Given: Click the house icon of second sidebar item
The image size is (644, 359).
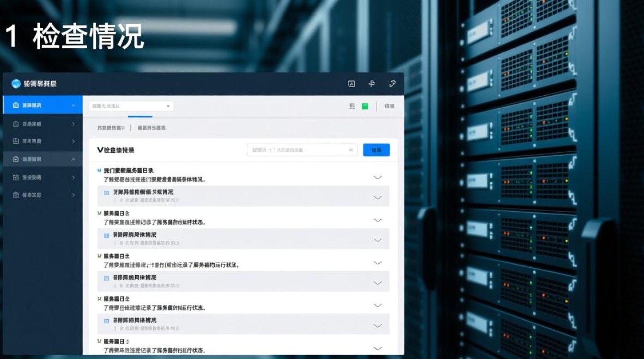Looking at the screenshot, I should [x=16, y=124].
